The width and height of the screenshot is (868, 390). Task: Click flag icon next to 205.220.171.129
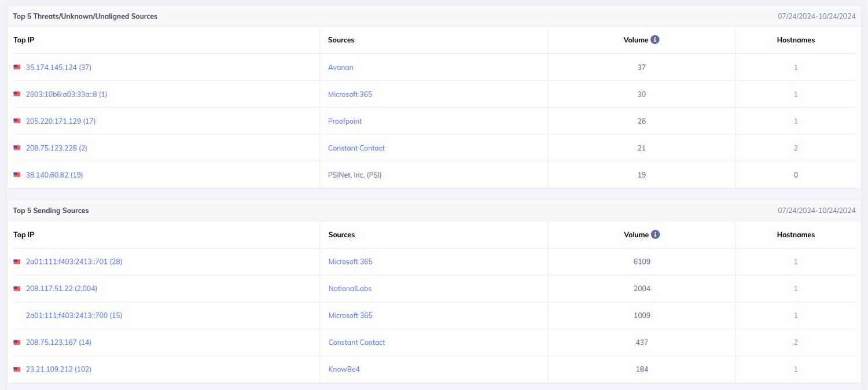click(17, 121)
